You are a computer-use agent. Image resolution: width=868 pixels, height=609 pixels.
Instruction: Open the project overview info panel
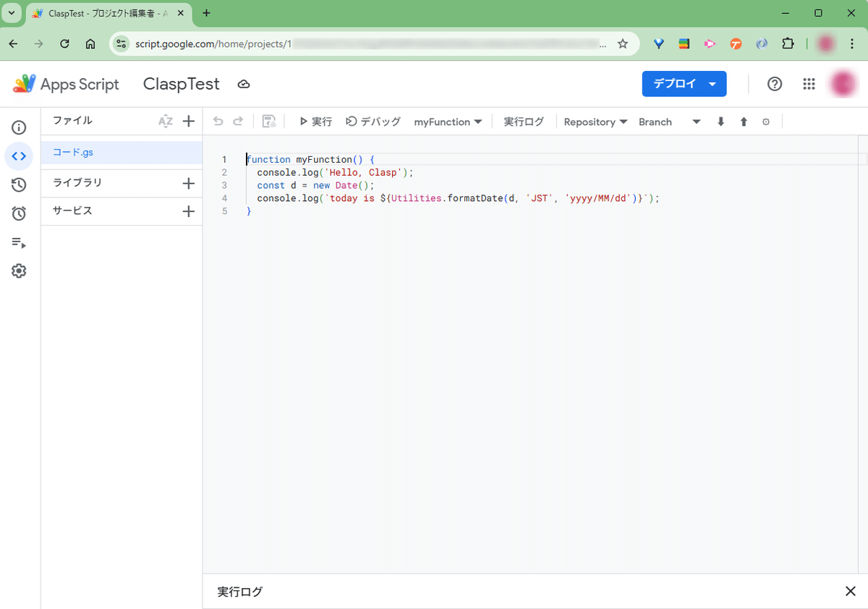coord(19,127)
